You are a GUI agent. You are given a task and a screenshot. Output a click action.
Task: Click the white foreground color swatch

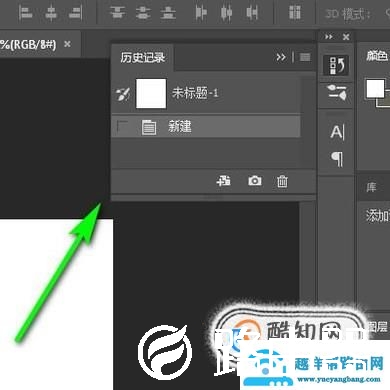pos(375,88)
